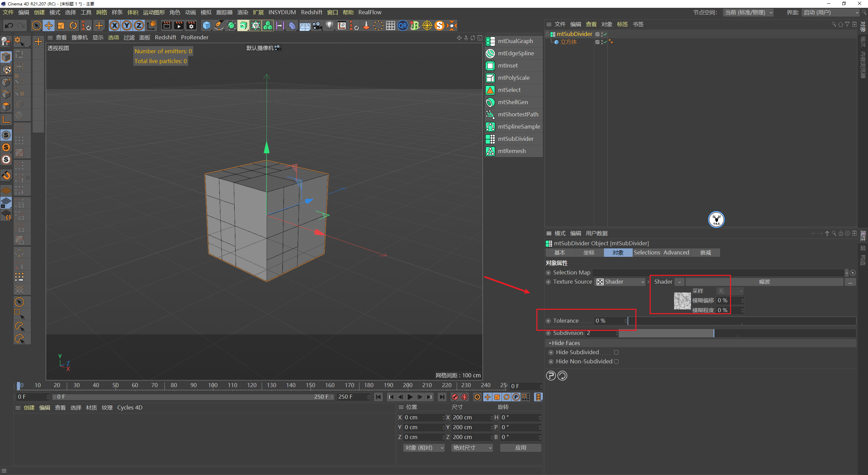
Task: Select the Move tool icon
Action: (x=49, y=25)
